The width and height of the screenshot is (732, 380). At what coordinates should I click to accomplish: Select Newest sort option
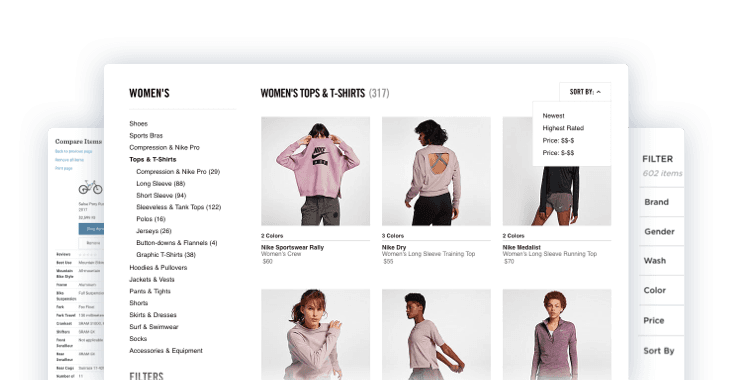point(553,116)
